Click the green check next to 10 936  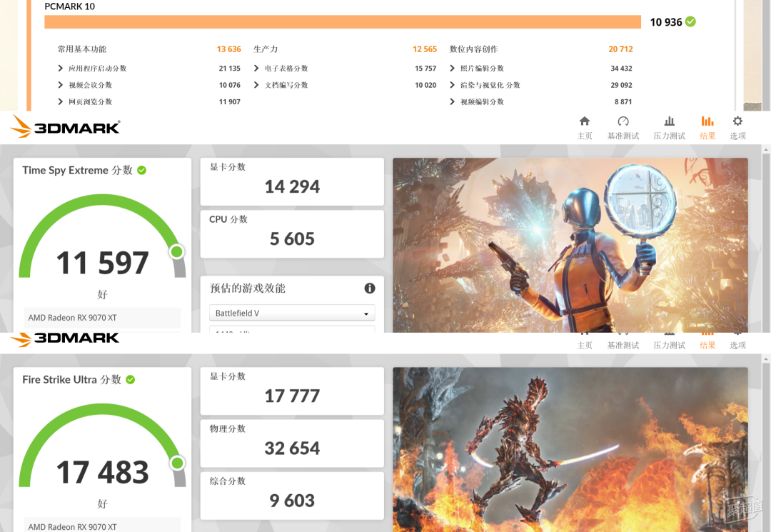point(690,21)
